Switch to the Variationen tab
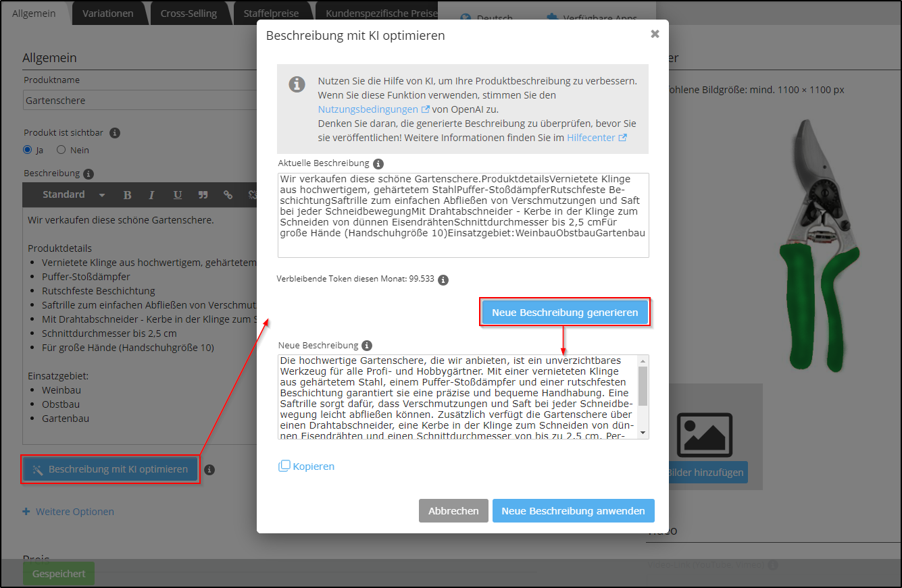 pyautogui.click(x=108, y=14)
